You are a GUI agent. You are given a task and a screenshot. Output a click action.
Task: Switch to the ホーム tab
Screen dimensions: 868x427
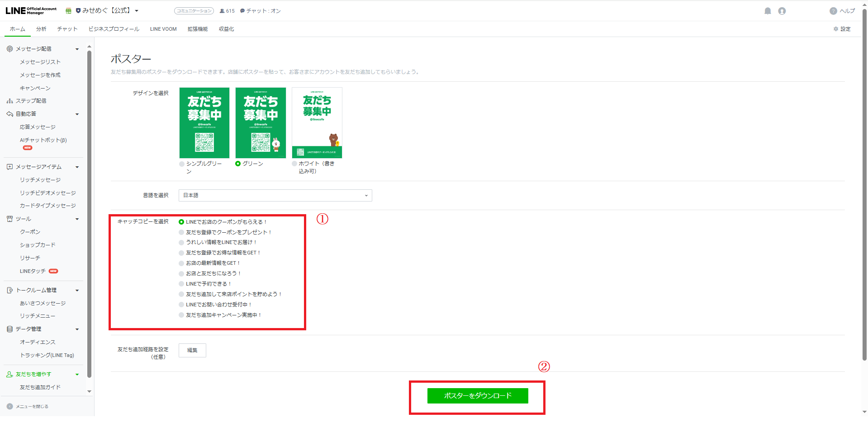[x=18, y=29]
